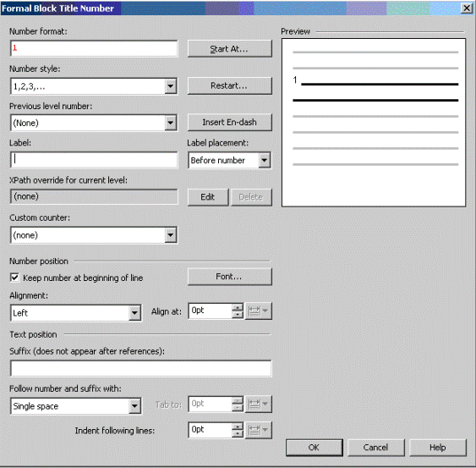Click the Suffix text field
This screenshot has height=468, width=476.
click(140, 368)
